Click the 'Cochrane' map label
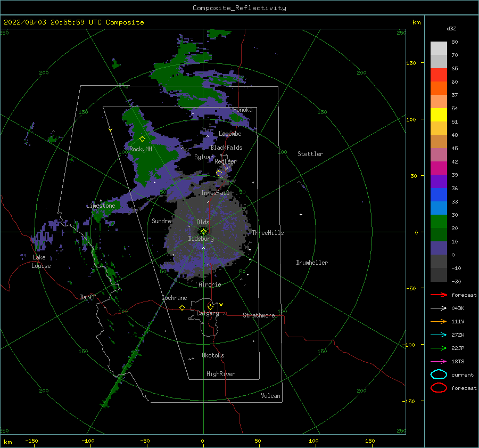The image size is (479, 448). coord(174,298)
